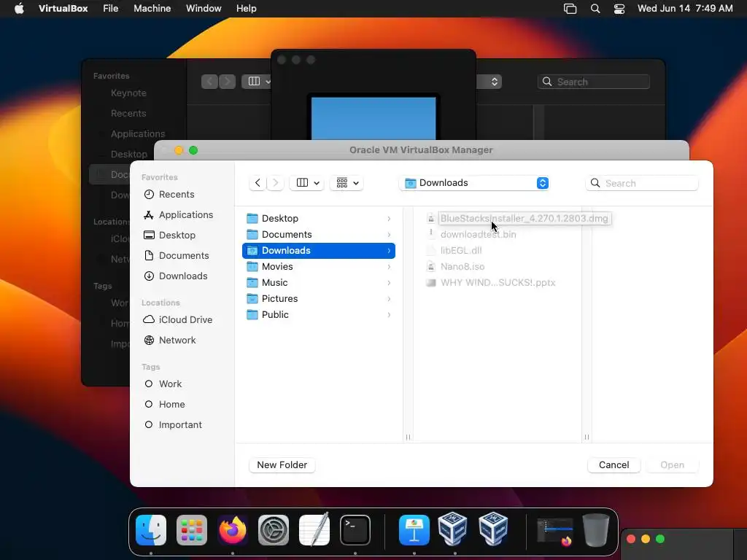The image size is (747, 560).
Task: Expand the Public folder in column view
Action: pyautogui.click(x=319, y=315)
